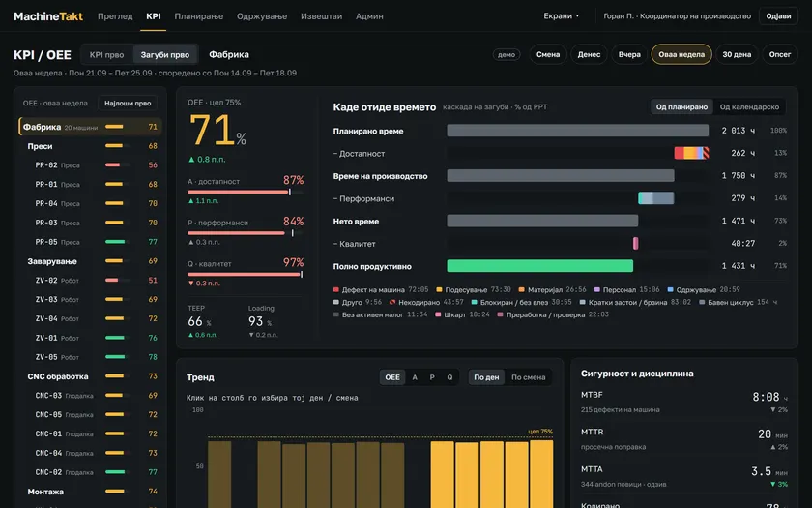Toggle to Загуби прво view
Screen dimensions: 812x508
[x=164, y=54]
